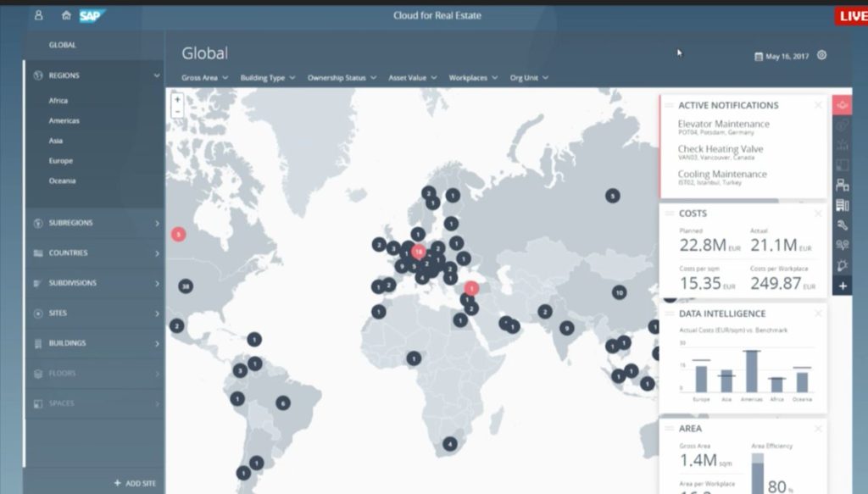Screen dimensions: 868x494
Task: Open the calendar icon beside May 16, 2017
Action: 759,56
